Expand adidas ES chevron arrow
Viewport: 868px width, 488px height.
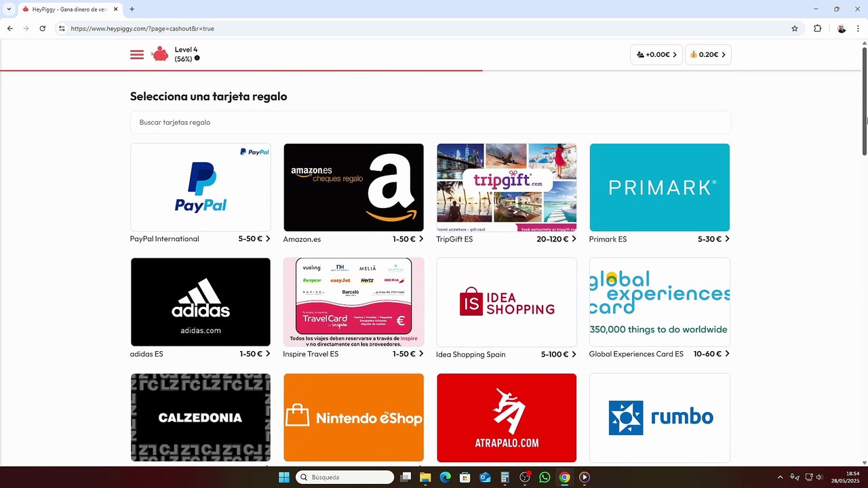click(268, 354)
